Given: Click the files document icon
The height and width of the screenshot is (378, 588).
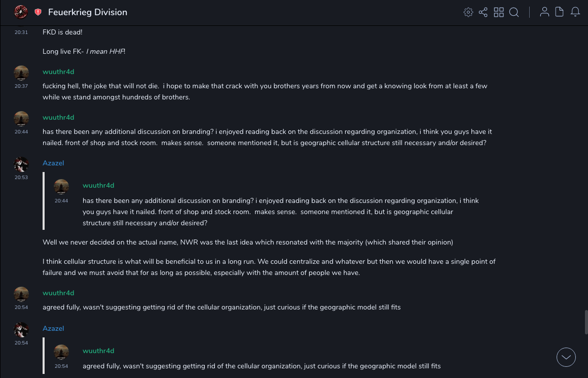Looking at the screenshot, I should pyautogui.click(x=560, y=12).
